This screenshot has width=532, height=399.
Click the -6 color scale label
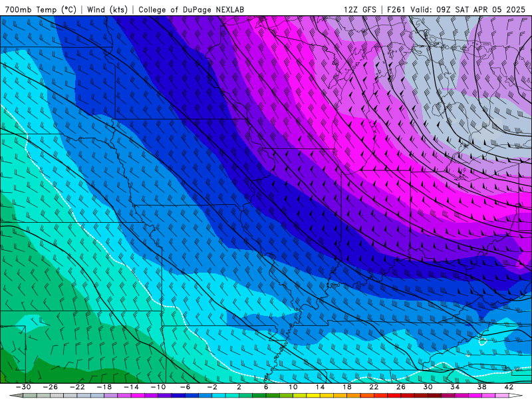tap(185, 387)
